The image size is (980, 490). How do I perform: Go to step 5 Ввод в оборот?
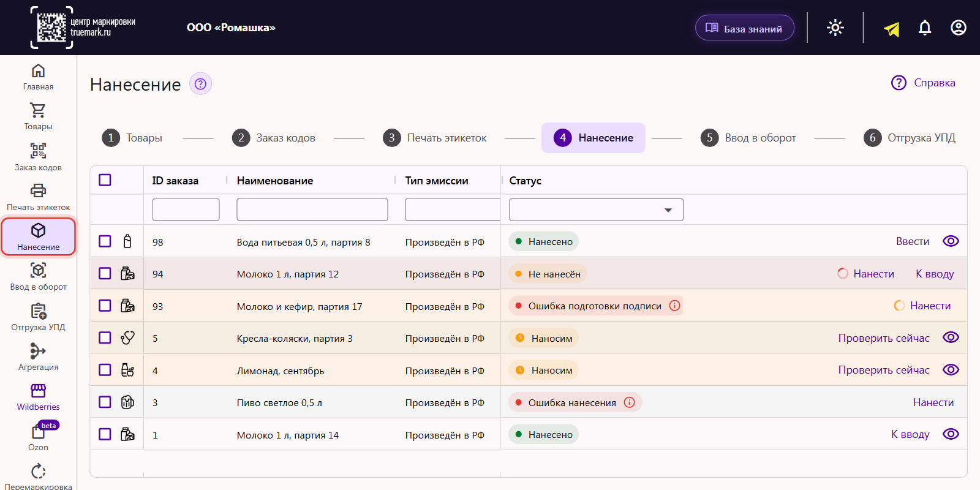(748, 138)
